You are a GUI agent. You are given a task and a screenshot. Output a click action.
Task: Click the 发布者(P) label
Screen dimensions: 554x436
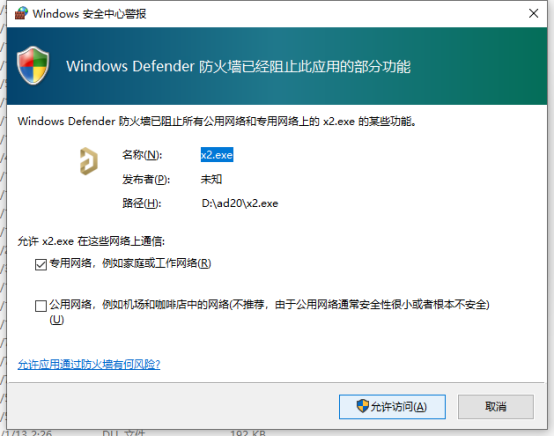(x=146, y=179)
